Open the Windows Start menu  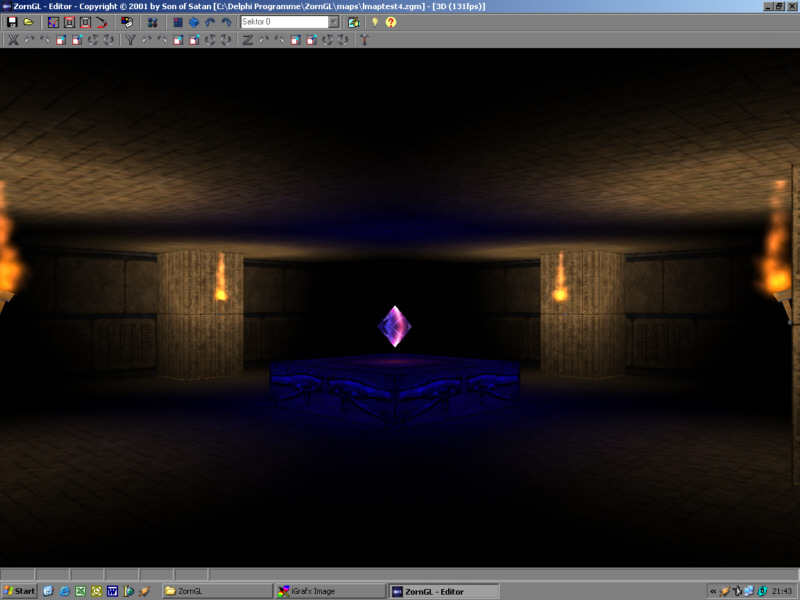(x=19, y=591)
